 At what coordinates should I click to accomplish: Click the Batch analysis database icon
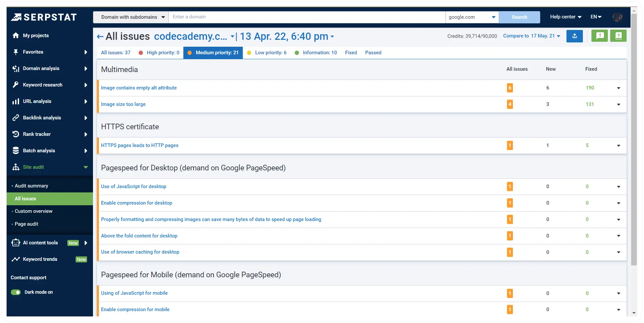pyautogui.click(x=16, y=151)
